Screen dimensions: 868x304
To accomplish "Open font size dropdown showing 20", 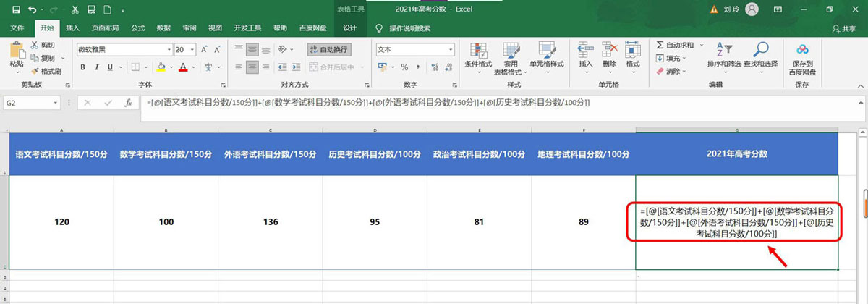I will point(192,50).
